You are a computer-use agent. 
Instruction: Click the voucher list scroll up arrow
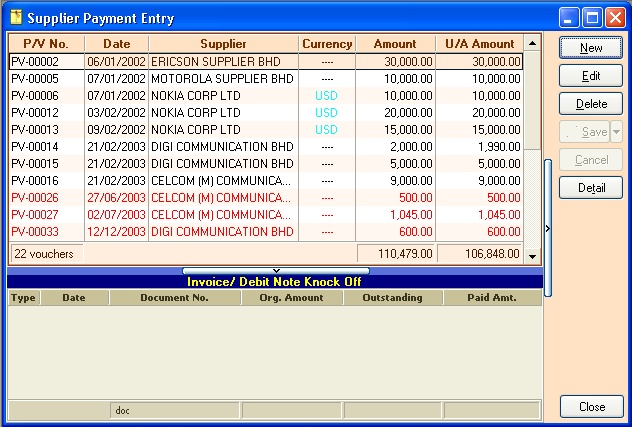pyautogui.click(x=532, y=43)
